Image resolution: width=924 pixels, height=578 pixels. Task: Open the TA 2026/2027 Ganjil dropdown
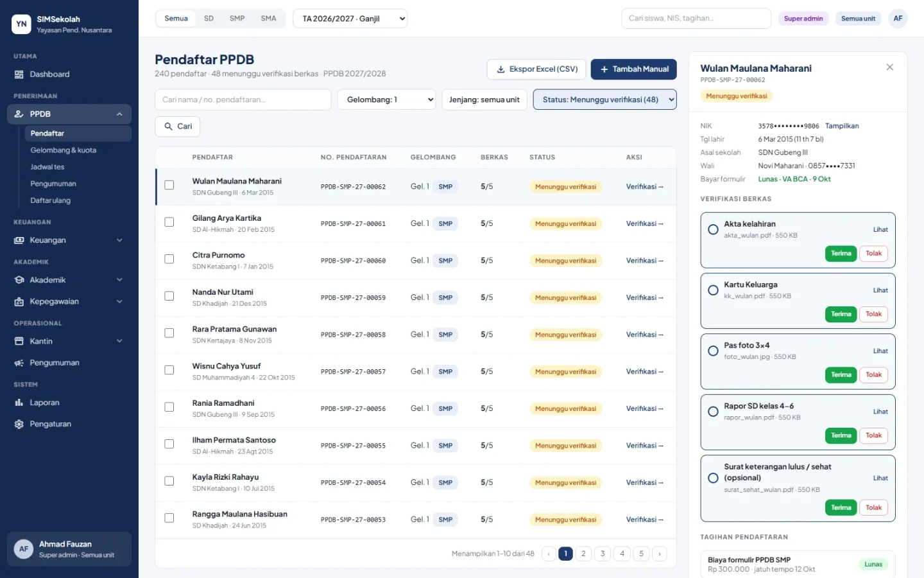tap(350, 19)
